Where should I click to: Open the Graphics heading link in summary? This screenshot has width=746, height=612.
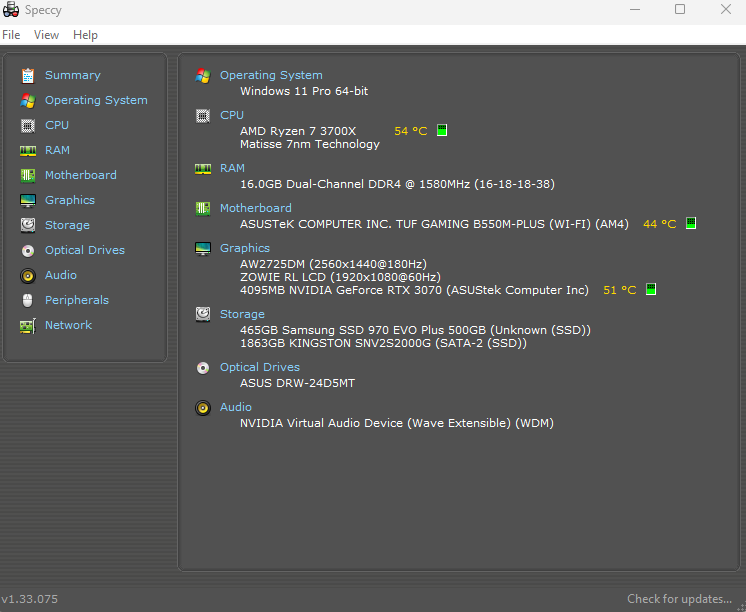click(x=245, y=248)
